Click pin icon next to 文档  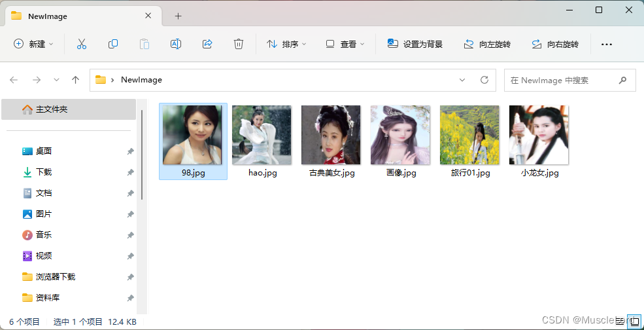coord(130,193)
